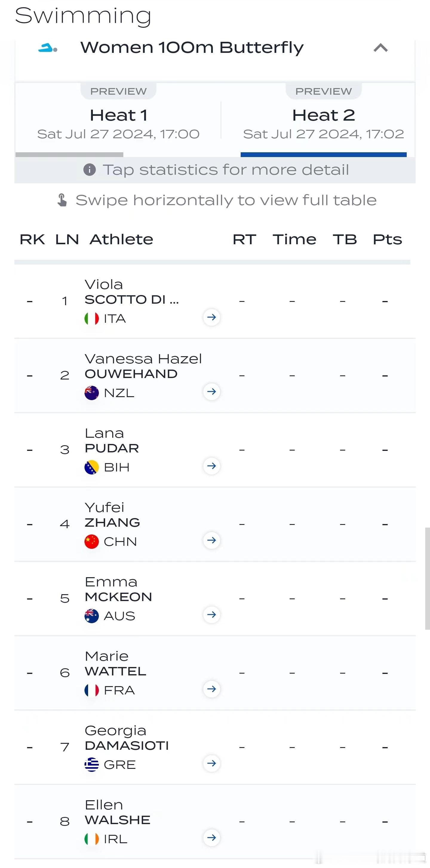Open Ellen Walshe's arrow icon
The width and height of the screenshot is (430, 868).
[212, 838]
